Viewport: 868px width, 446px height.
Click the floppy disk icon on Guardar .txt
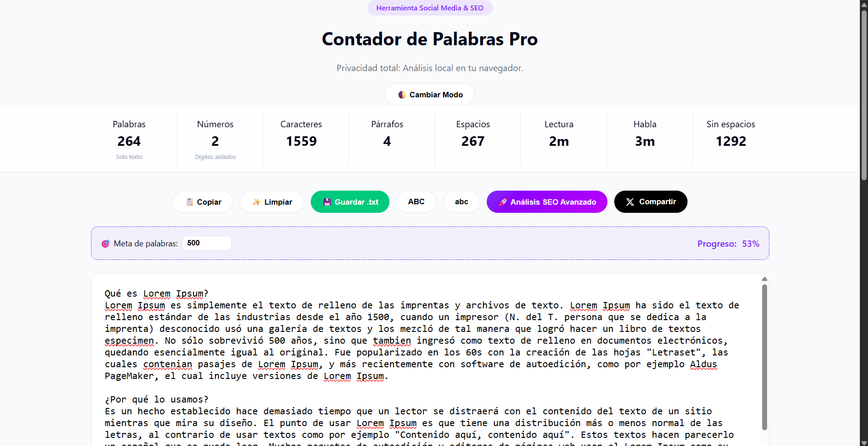point(327,202)
